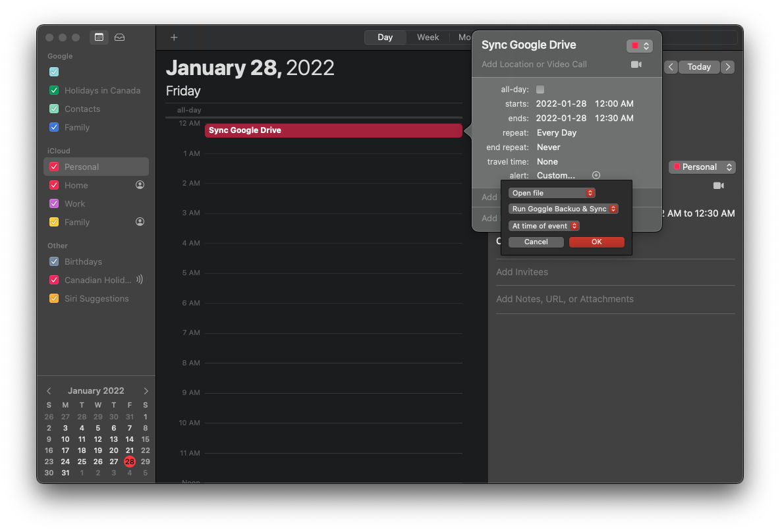The height and width of the screenshot is (532, 780).
Task: Go to previous day arrow beside Today
Action: point(671,67)
